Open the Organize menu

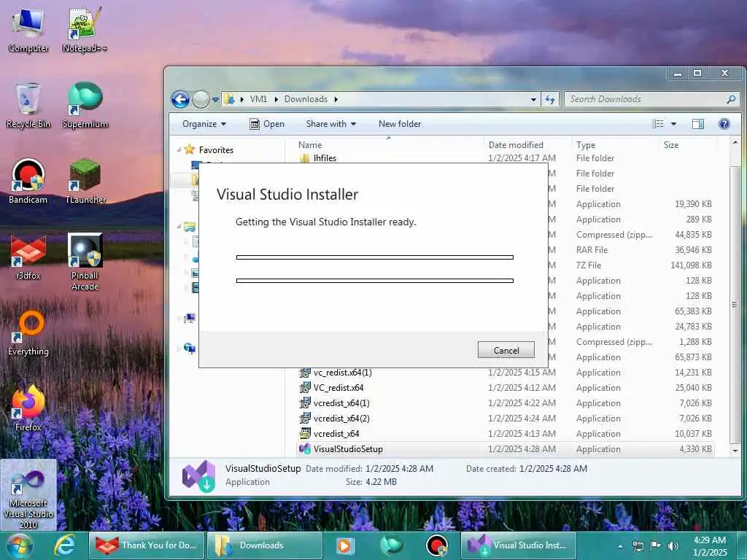(204, 124)
